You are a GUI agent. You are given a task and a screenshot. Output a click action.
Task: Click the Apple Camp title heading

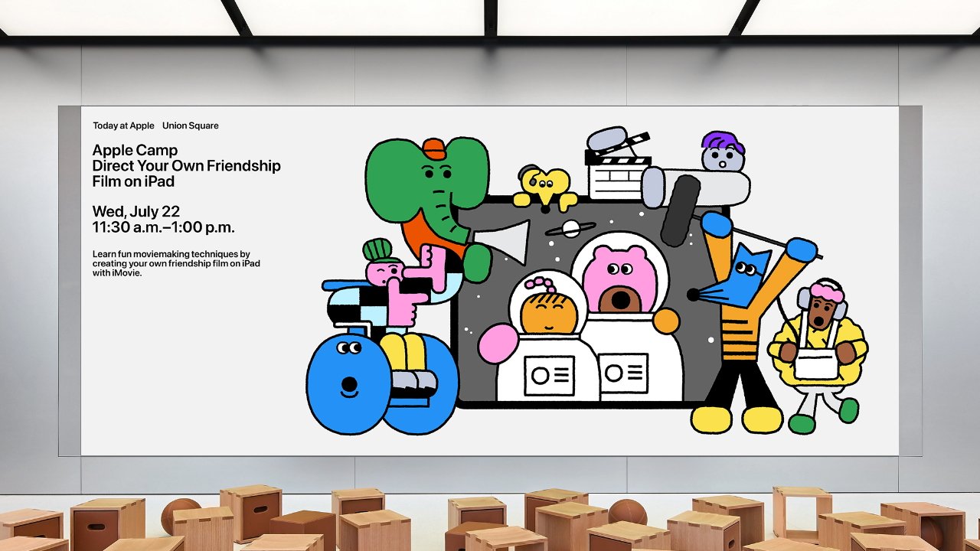[135, 150]
